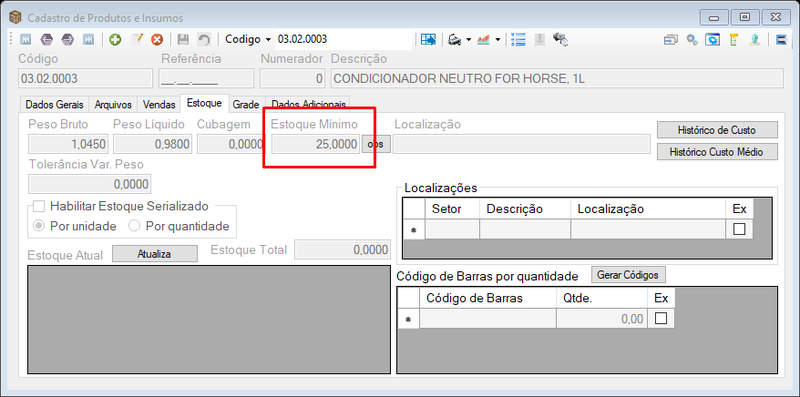
Task: Open the Vendas tab
Action: click(x=159, y=105)
